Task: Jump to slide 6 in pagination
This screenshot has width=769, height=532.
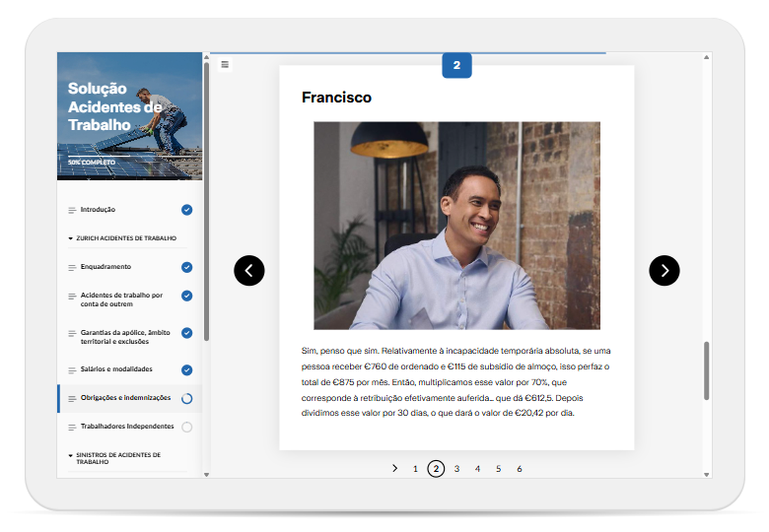Action: tap(520, 469)
